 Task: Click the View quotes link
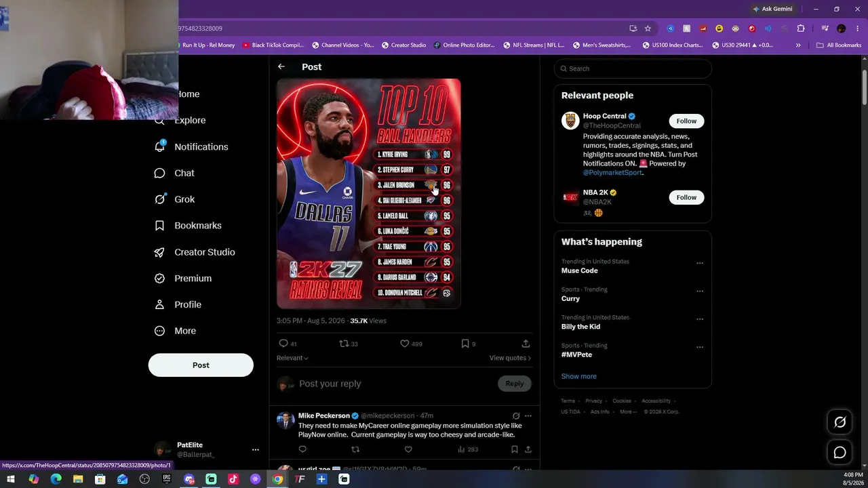click(510, 358)
